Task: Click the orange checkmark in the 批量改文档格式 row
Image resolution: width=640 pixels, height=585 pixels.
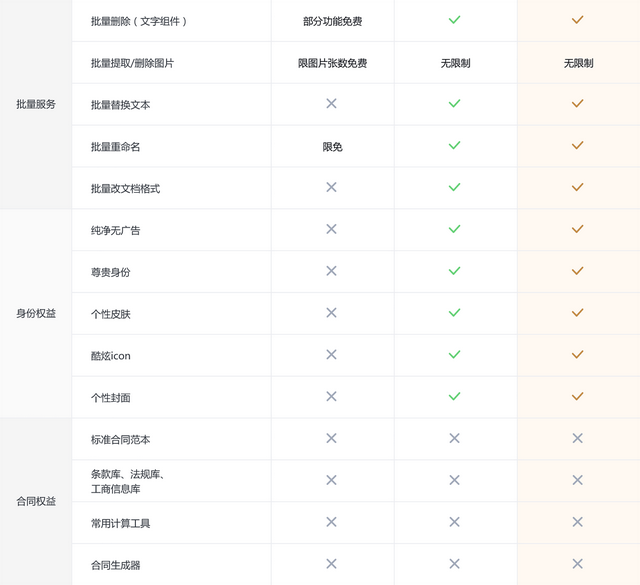Action: click(577, 187)
